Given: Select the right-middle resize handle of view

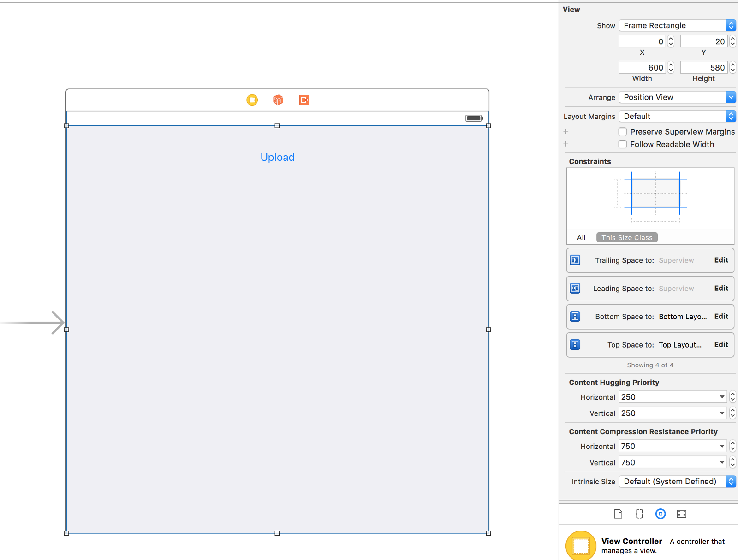Looking at the screenshot, I should (488, 330).
